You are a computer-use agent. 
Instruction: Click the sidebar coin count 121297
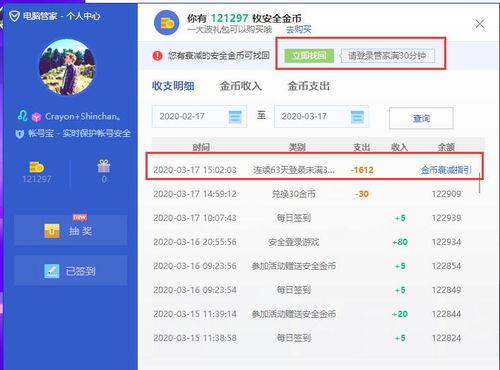tap(37, 179)
